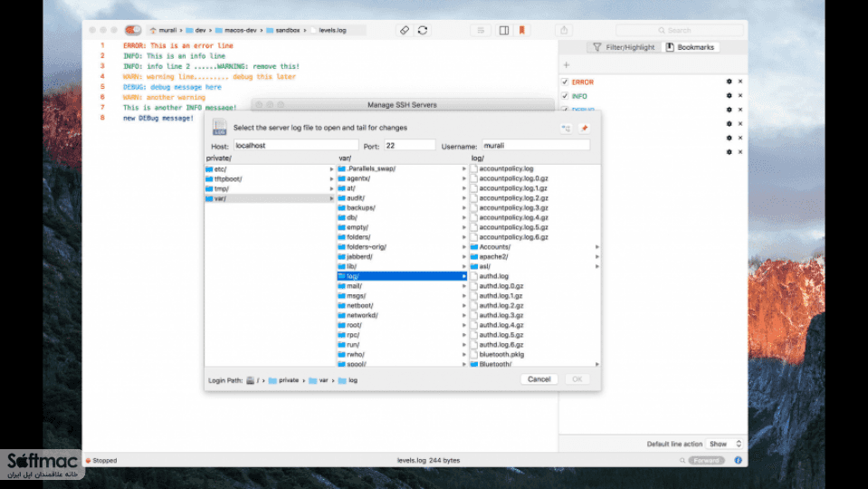Click the plus add filter icon

coord(567,65)
